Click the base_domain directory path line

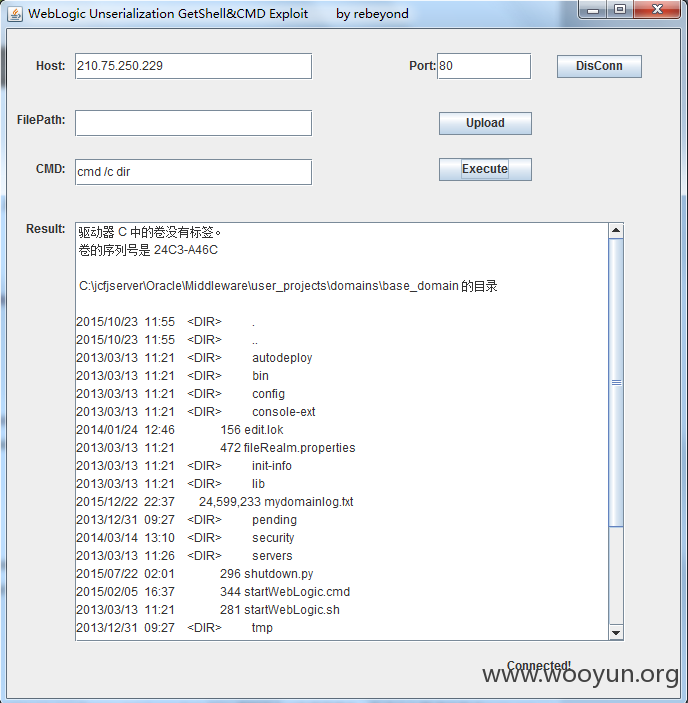(x=288, y=286)
